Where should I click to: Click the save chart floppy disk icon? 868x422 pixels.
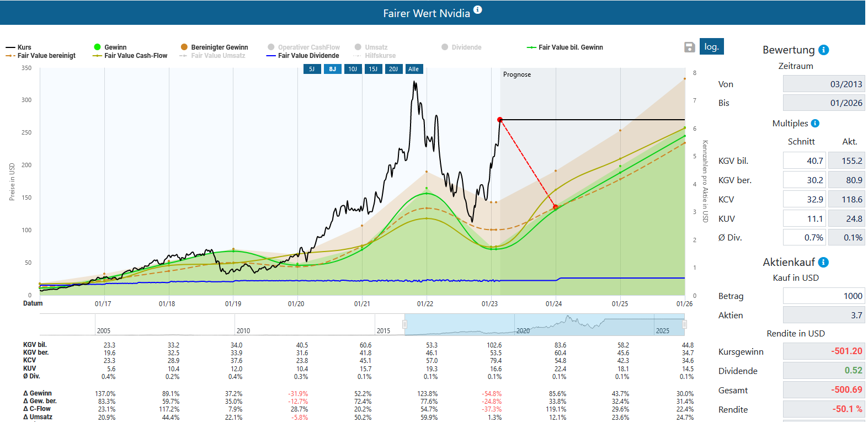pos(689,47)
